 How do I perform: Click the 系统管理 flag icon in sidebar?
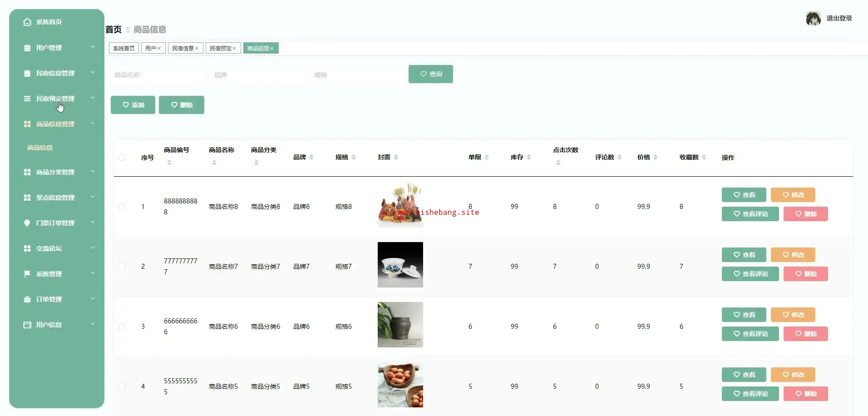point(27,274)
